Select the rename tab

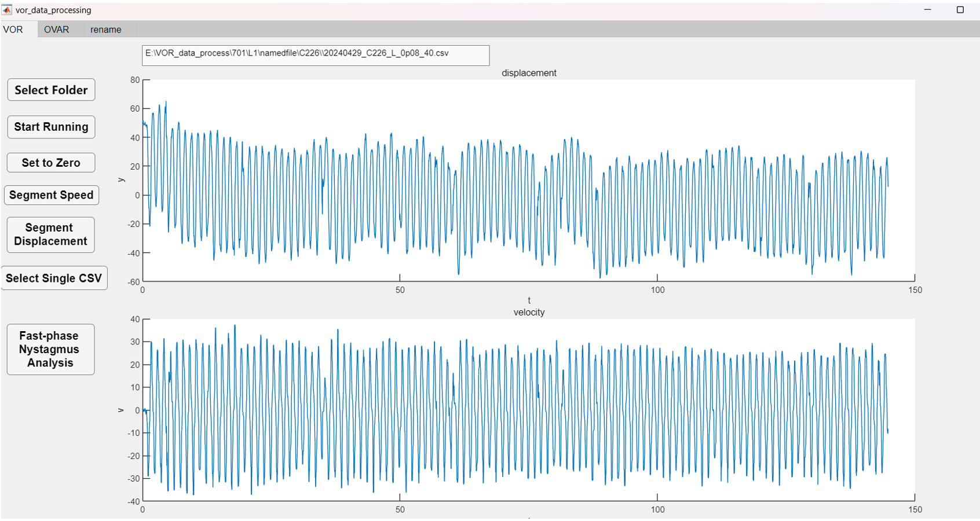pyautogui.click(x=105, y=30)
